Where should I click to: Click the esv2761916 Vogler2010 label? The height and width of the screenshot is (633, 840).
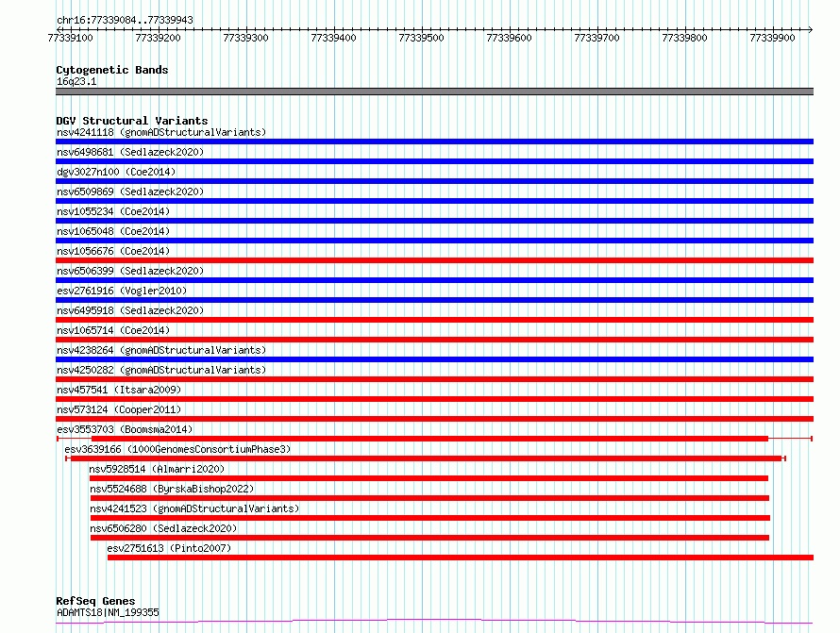click(122, 291)
